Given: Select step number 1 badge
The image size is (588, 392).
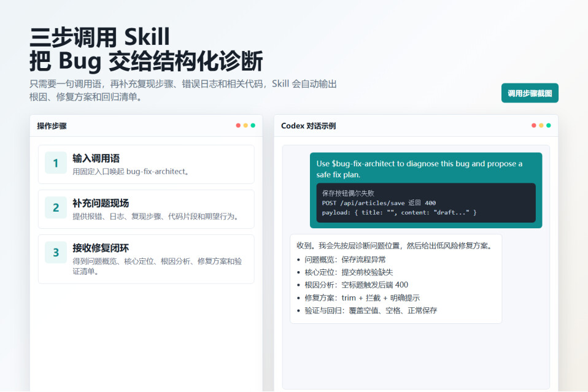Looking at the screenshot, I should [56, 163].
